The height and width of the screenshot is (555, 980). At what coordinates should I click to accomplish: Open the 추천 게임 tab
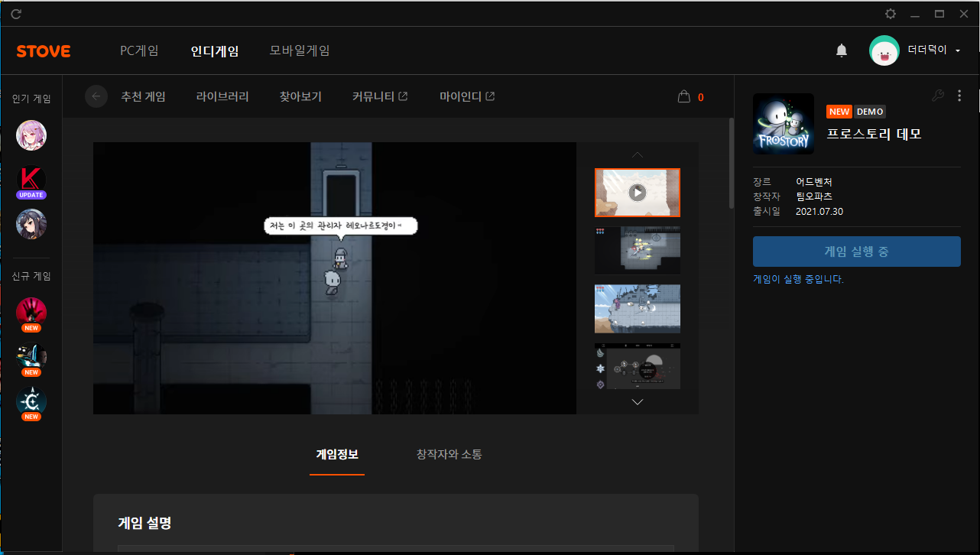click(143, 96)
